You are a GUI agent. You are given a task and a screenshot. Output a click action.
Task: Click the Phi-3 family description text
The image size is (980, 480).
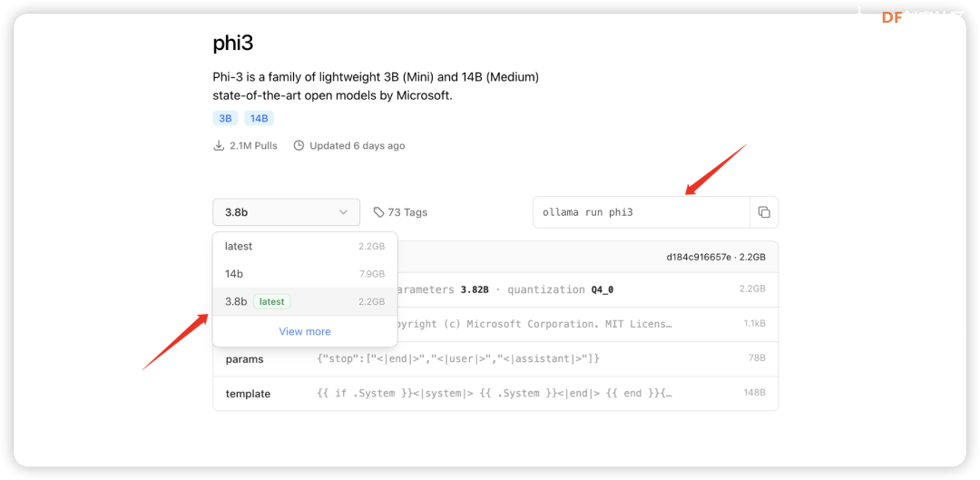[x=376, y=87]
